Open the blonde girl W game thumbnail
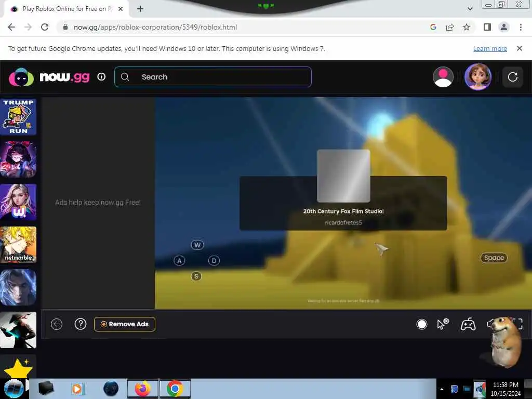The width and height of the screenshot is (532, 399). [x=18, y=202]
